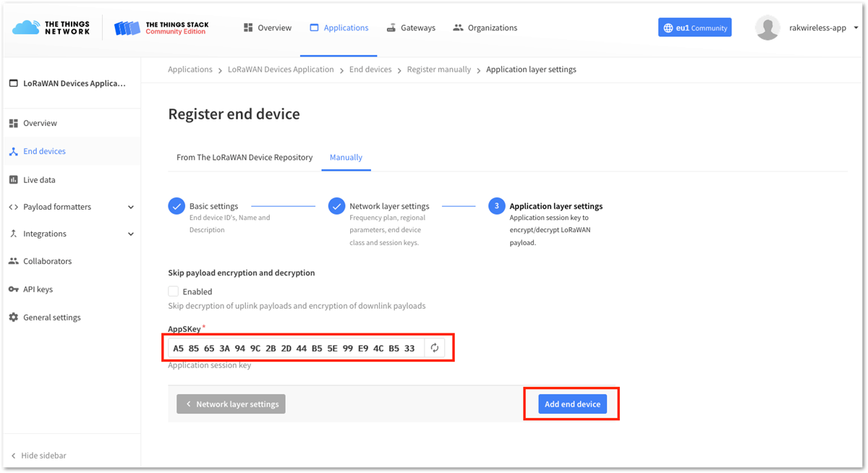Open the Organizations top menu
The width and height of the screenshot is (868, 473).
[485, 28]
